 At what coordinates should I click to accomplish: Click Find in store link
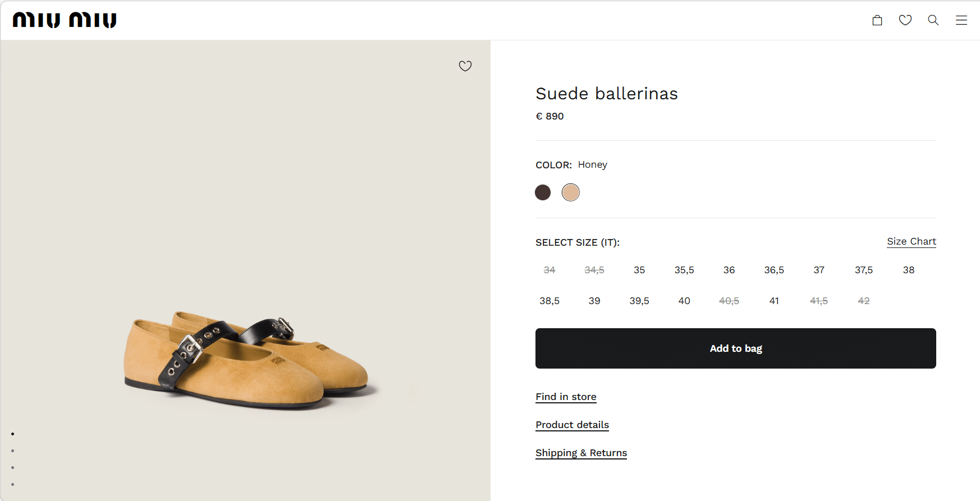566,397
